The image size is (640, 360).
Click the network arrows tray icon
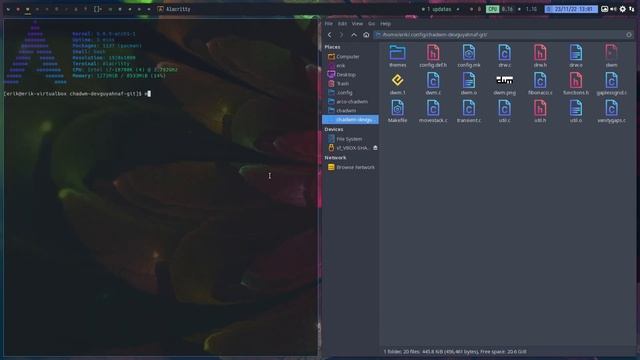[x=632, y=9]
